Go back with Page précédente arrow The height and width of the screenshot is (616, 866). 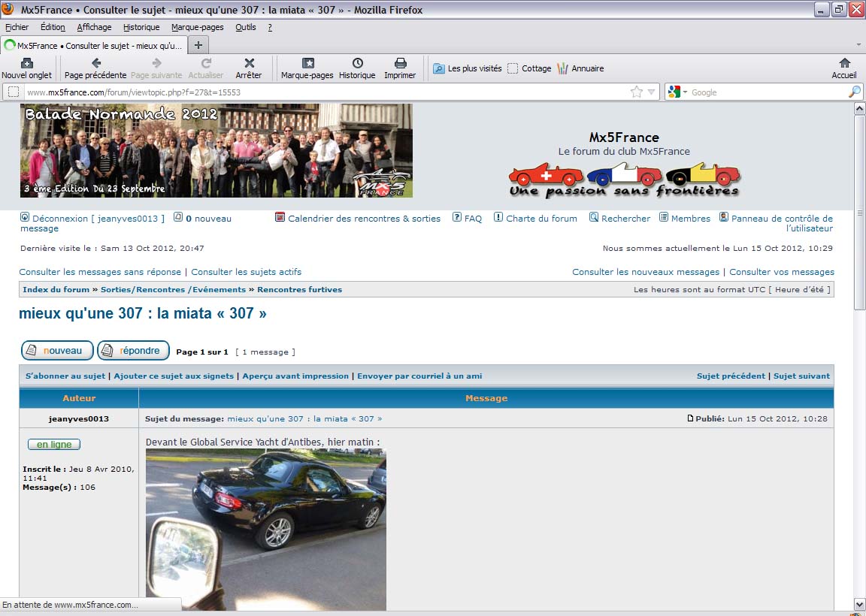(95, 64)
